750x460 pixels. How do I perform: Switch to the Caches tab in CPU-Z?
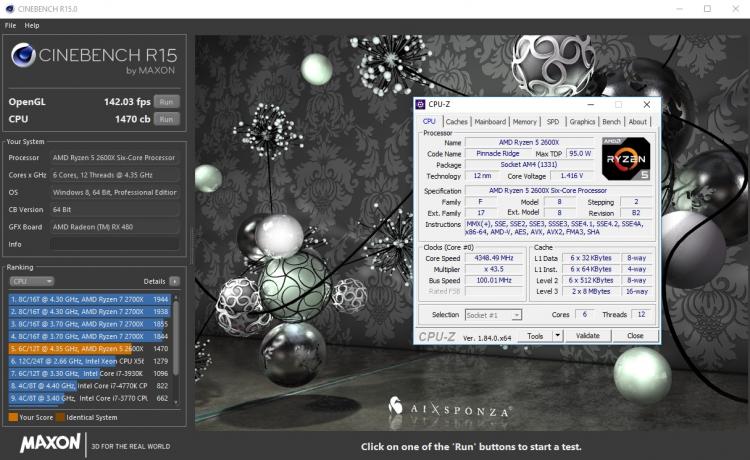(x=456, y=121)
